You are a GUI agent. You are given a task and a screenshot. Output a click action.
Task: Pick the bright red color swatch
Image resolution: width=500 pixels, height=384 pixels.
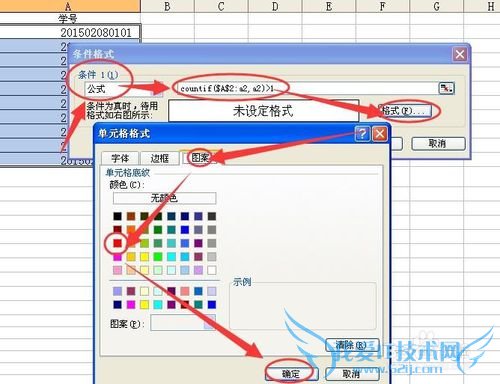pyautogui.click(x=117, y=243)
